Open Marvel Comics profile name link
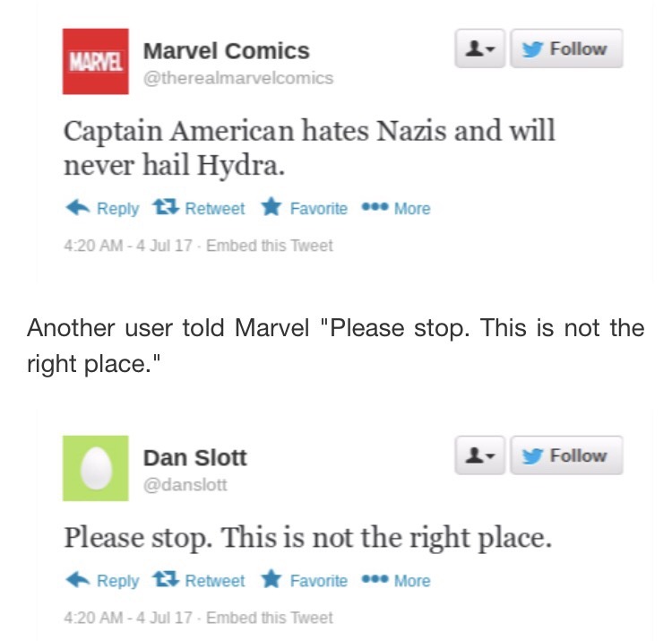672x641 pixels. (226, 51)
